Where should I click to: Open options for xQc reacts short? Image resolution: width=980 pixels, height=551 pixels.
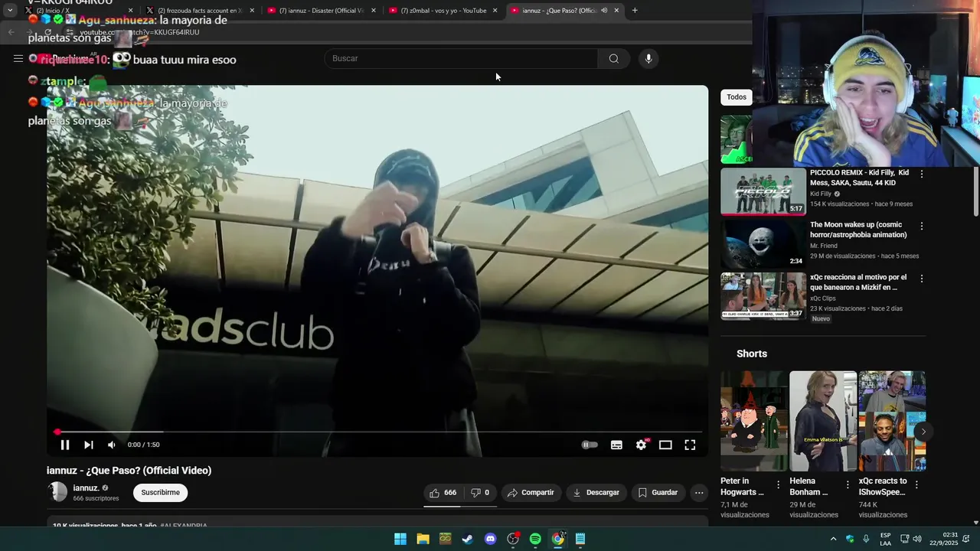[x=916, y=484]
